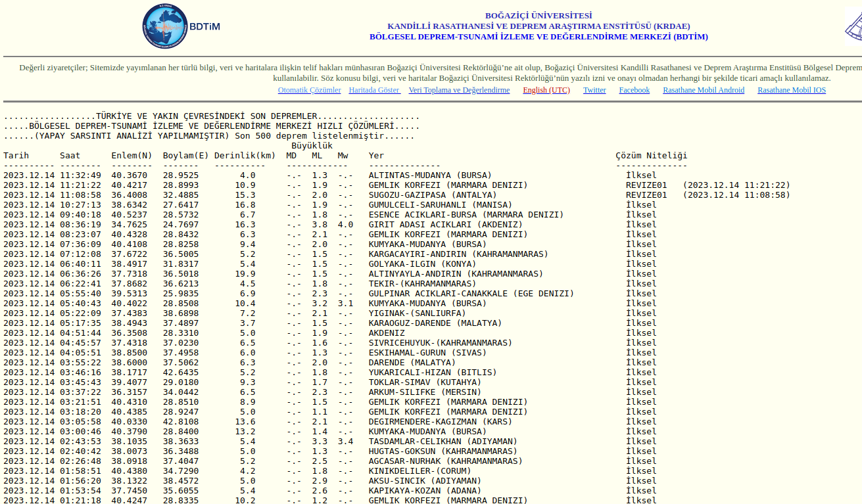
Task: Open the Haritada Göster map link
Action: click(374, 90)
